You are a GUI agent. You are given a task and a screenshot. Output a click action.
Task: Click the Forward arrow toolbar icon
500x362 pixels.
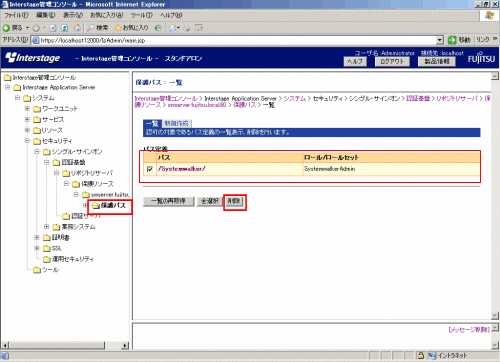36,28
